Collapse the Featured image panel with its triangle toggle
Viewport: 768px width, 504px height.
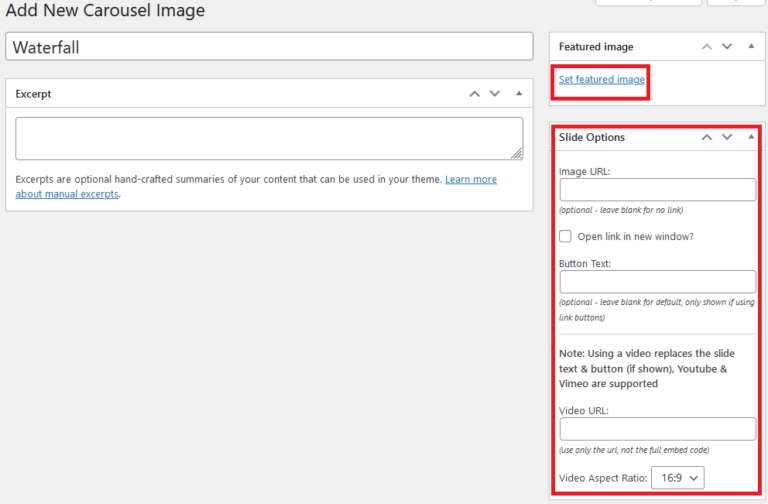pyautogui.click(x=751, y=46)
